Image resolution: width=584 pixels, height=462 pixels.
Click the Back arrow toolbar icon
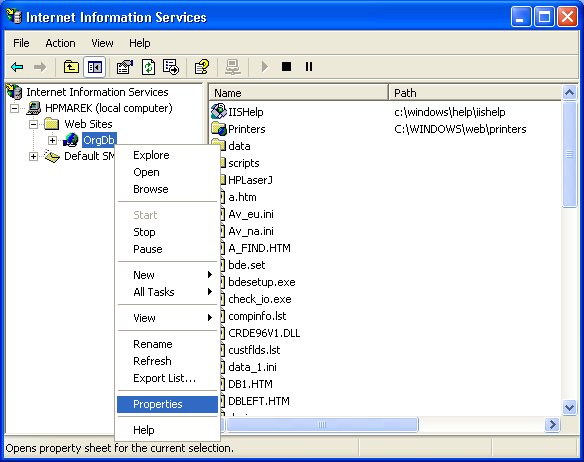coord(17,67)
